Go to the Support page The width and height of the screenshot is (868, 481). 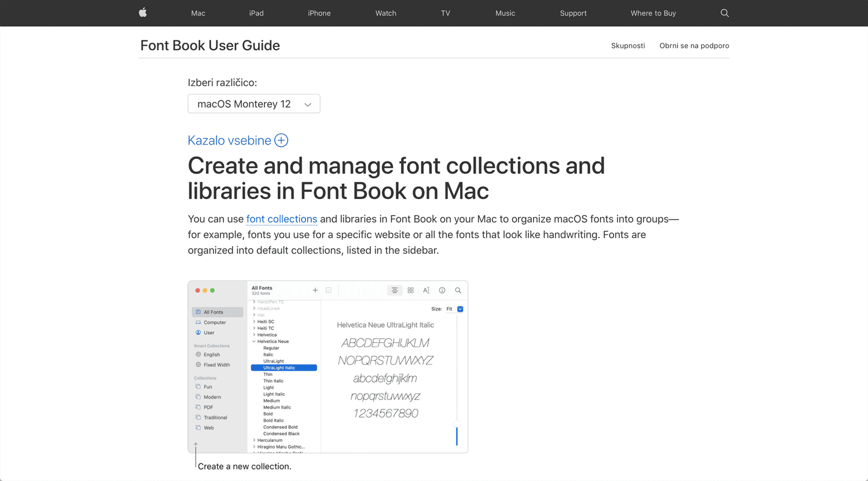pyautogui.click(x=573, y=13)
